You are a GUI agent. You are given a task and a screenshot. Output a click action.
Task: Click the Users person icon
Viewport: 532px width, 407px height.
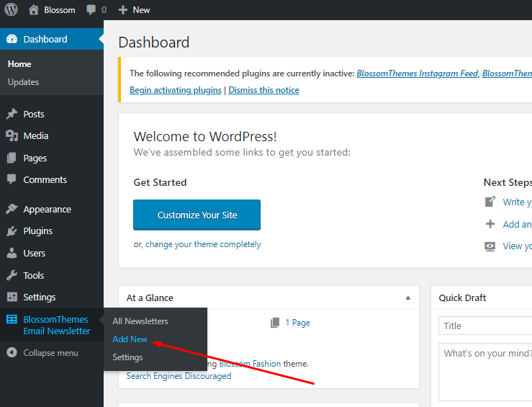click(12, 254)
